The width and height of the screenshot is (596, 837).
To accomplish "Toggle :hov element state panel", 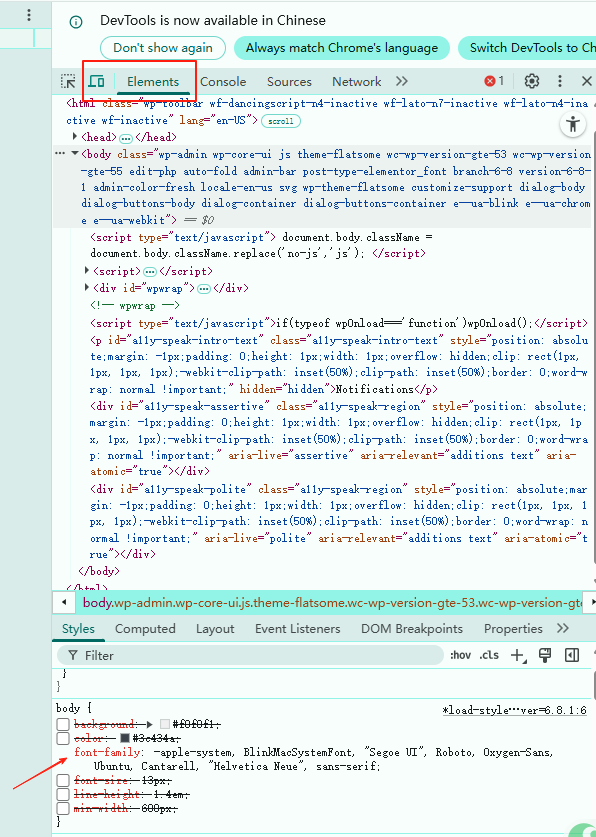I will click(x=460, y=655).
